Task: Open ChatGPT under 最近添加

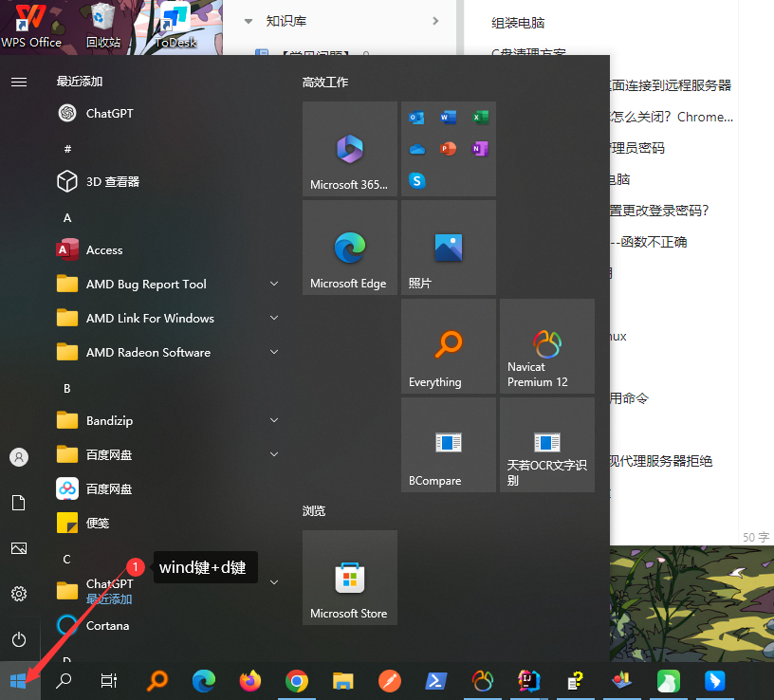Action: 168,113
